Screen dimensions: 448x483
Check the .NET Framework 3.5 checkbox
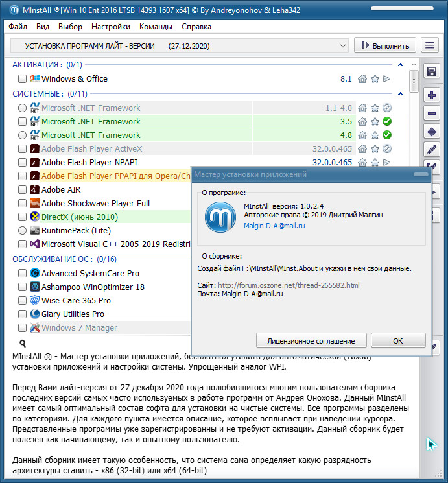click(x=22, y=122)
